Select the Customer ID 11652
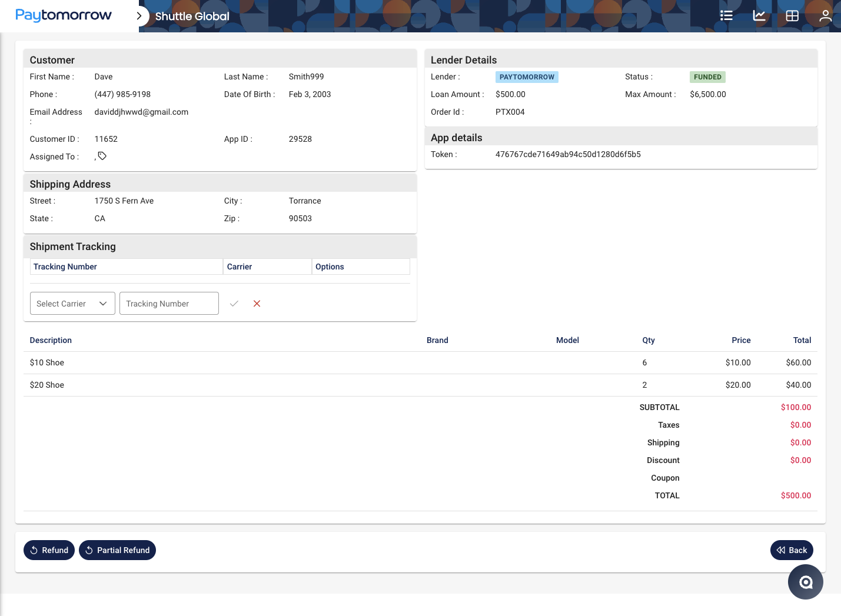The width and height of the screenshot is (841, 616). [106, 139]
